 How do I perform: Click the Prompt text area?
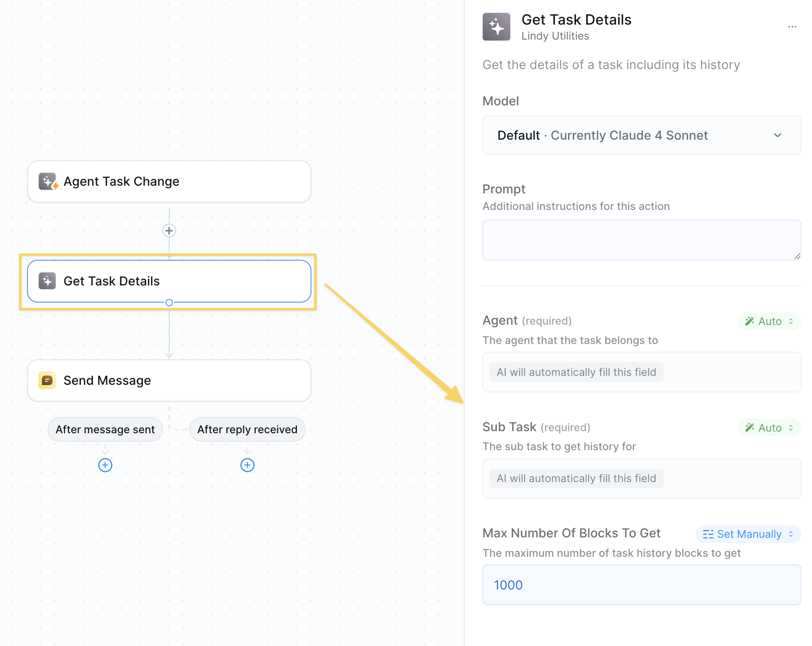coord(642,240)
